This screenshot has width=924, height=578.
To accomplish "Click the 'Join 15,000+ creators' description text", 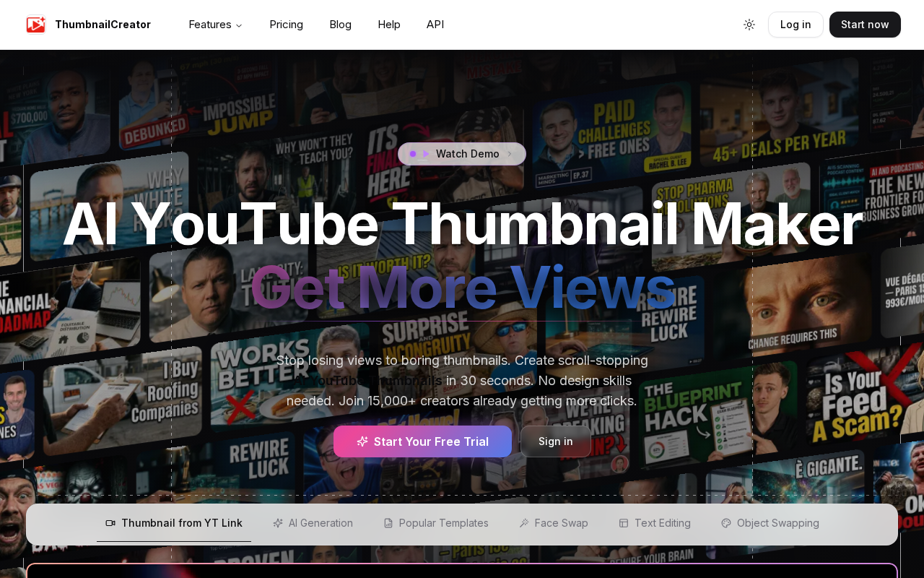I will point(462,401).
